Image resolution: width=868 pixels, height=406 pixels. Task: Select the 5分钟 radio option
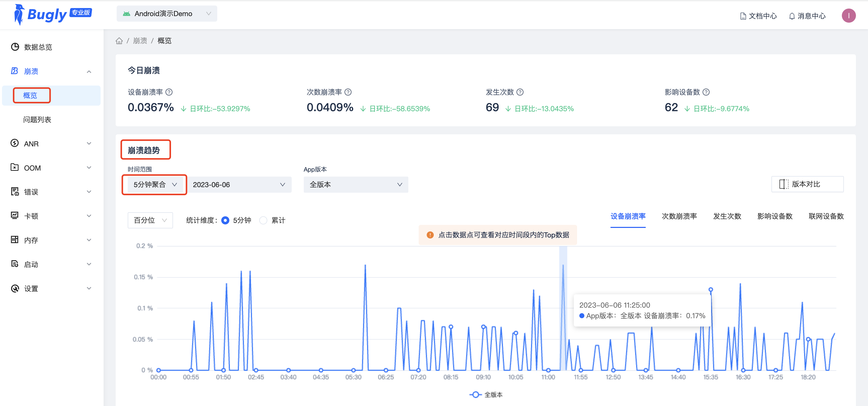coord(226,220)
